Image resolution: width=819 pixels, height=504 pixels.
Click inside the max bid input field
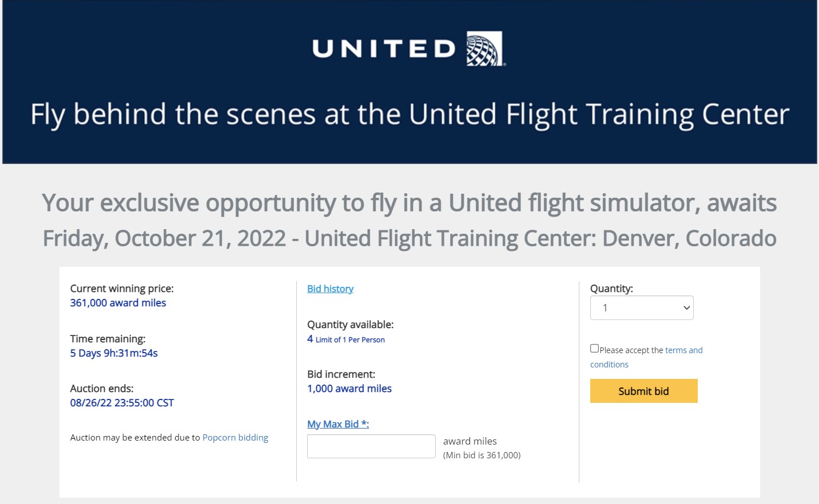(x=371, y=446)
